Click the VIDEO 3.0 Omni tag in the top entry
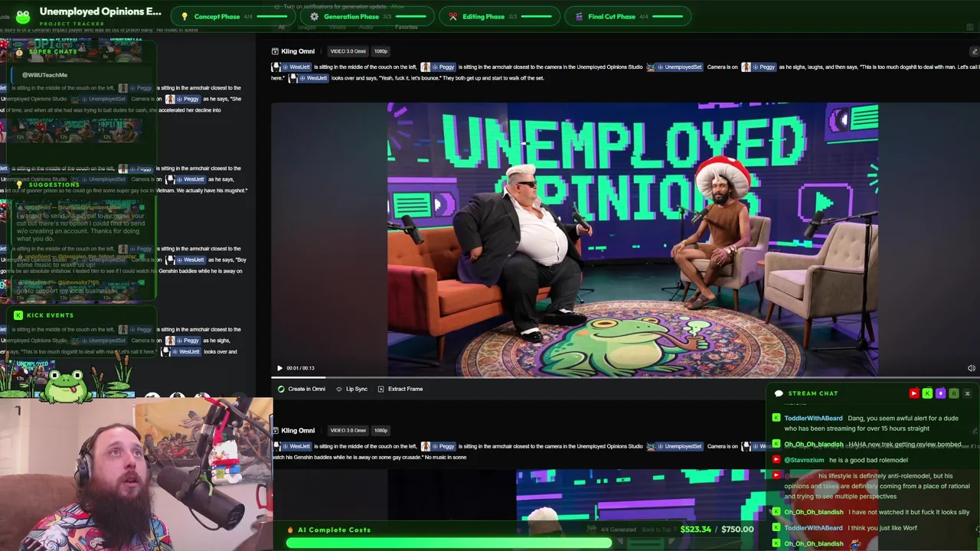The image size is (980, 551). pyautogui.click(x=348, y=51)
